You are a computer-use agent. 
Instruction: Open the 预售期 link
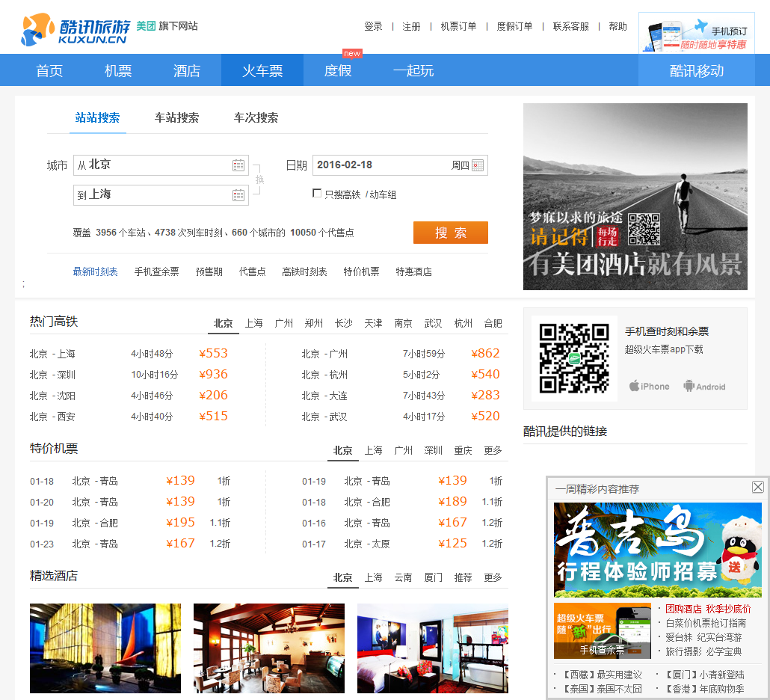point(209,271)
